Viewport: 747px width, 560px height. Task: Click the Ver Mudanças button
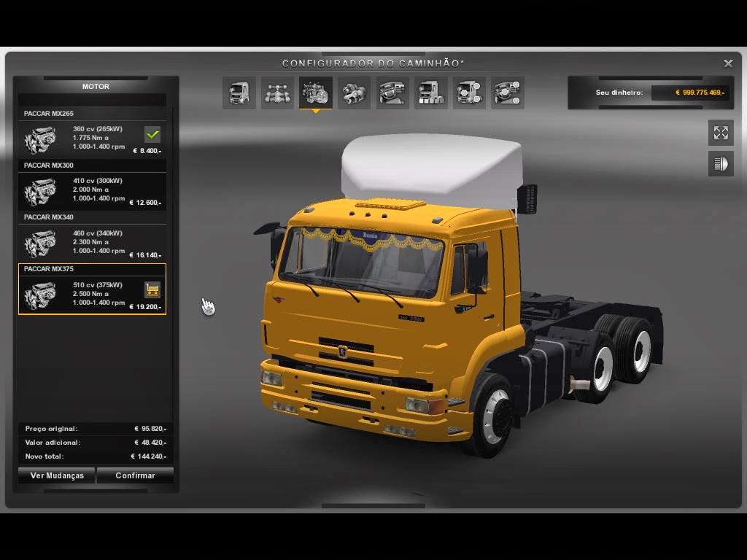pos(57,475)
